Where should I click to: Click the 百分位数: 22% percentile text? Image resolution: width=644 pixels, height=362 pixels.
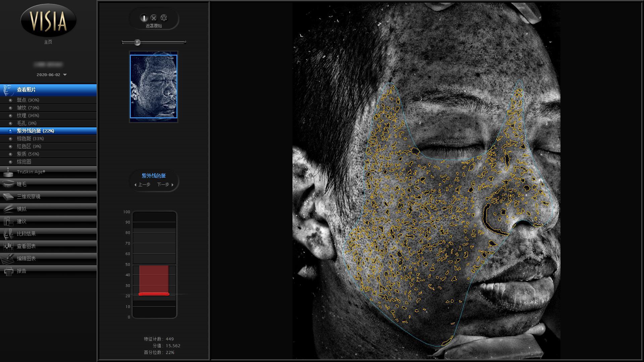(x=159, y=352)
